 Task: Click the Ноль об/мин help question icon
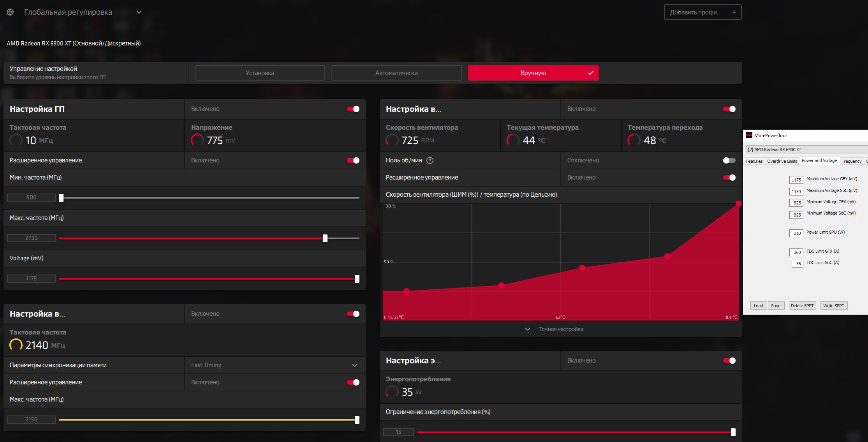[430, 160]
